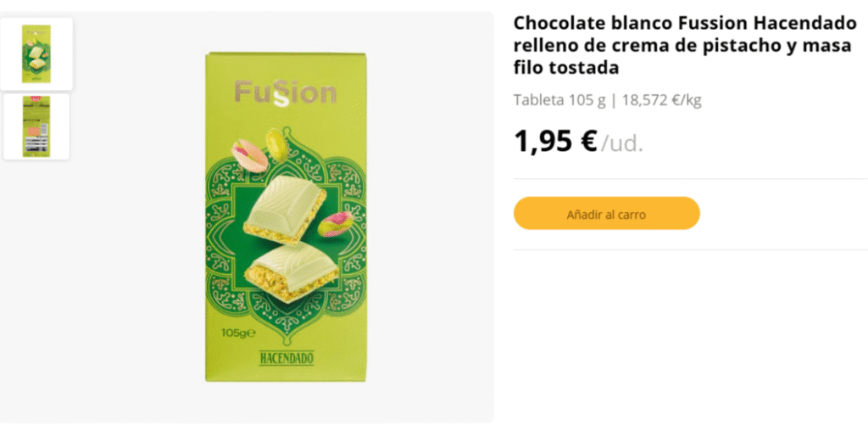Click the 'Añadir al carro' button
This screenshot has width=868, height=448.
pos(606,214)
